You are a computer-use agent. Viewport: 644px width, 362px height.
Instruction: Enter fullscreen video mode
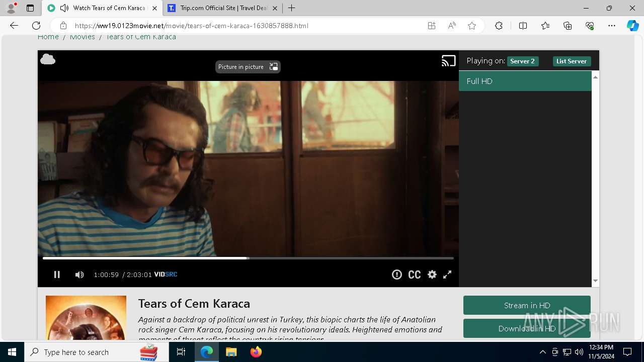(447, 275)
